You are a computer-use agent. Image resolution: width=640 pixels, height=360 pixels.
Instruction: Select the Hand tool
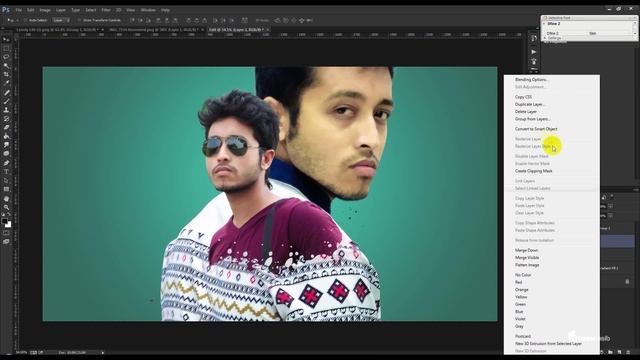[6, 199]
